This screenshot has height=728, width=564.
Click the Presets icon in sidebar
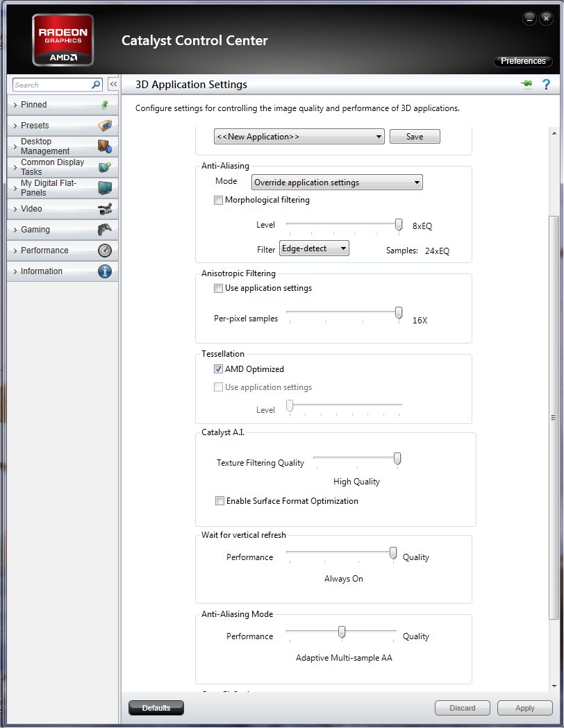click(105, 126)
